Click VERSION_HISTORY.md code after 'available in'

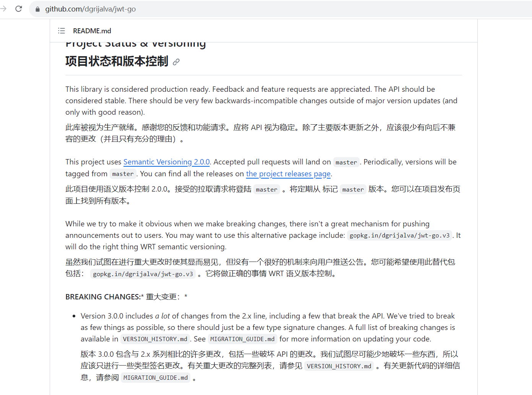pos(155,339)
